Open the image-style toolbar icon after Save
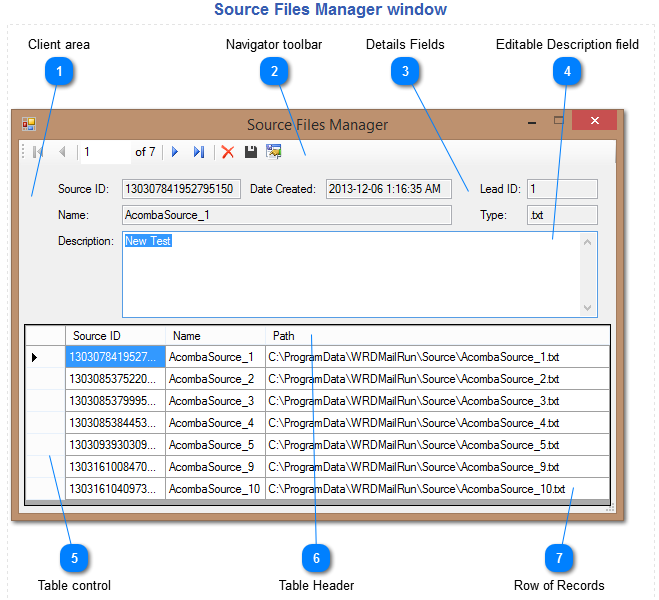Viewport: 659px width, 600px height. [274, 152]
